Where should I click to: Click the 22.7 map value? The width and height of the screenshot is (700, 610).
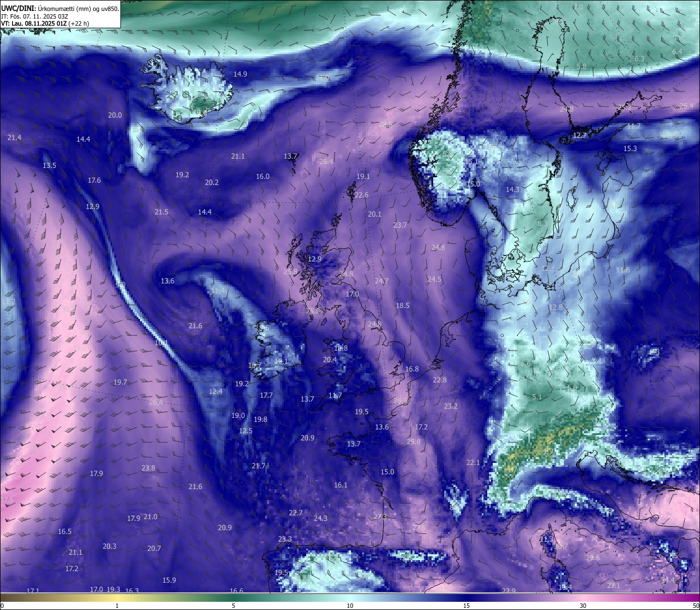(x=295, y=513)
